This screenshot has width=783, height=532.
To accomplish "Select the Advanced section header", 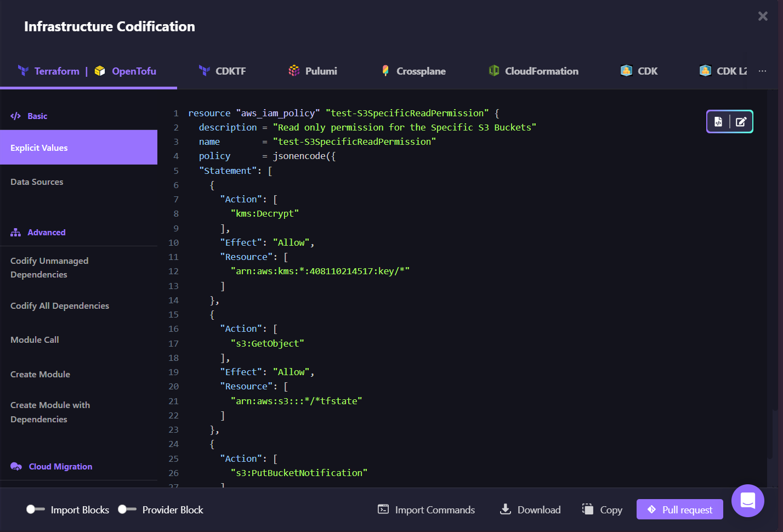I will click(x=47, y=232).
